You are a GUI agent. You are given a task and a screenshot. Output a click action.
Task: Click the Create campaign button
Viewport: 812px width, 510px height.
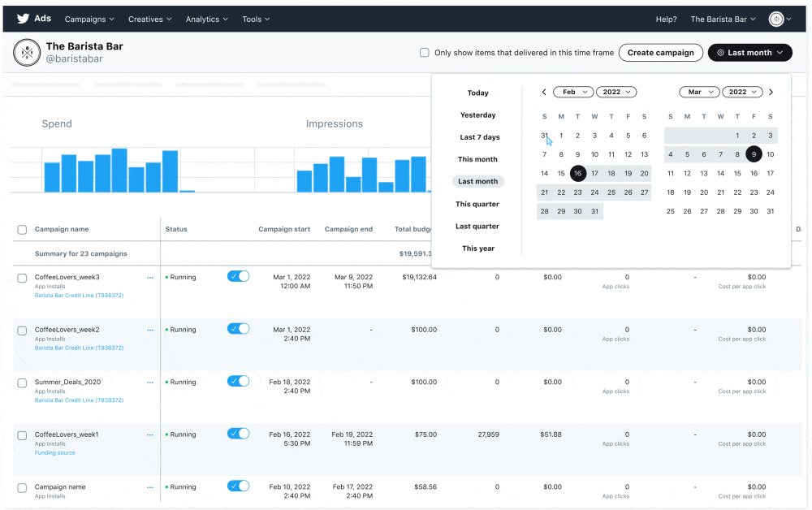tap(661, 52)
